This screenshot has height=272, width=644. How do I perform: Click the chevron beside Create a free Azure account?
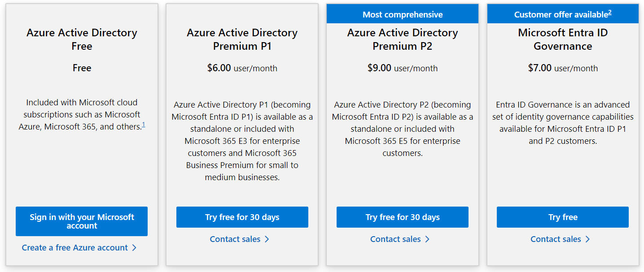point(134,248)
